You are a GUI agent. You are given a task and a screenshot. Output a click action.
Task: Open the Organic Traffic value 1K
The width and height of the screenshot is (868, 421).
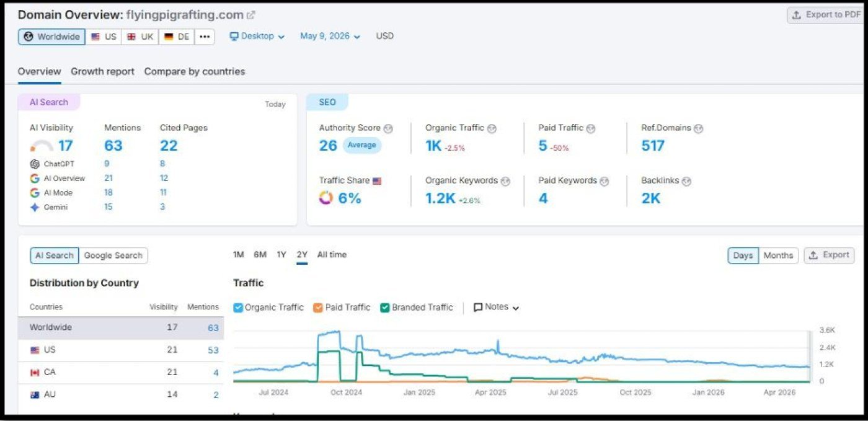[433, 146]
